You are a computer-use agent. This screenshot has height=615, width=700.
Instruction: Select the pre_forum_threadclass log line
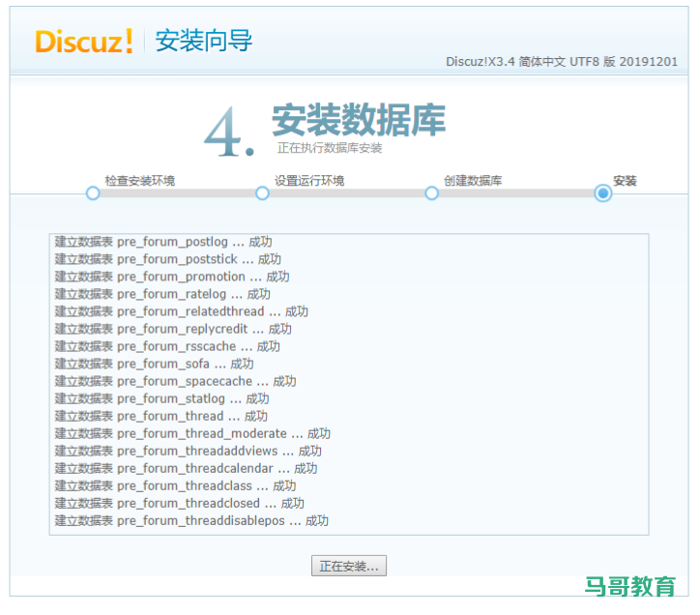coord(175,485)
